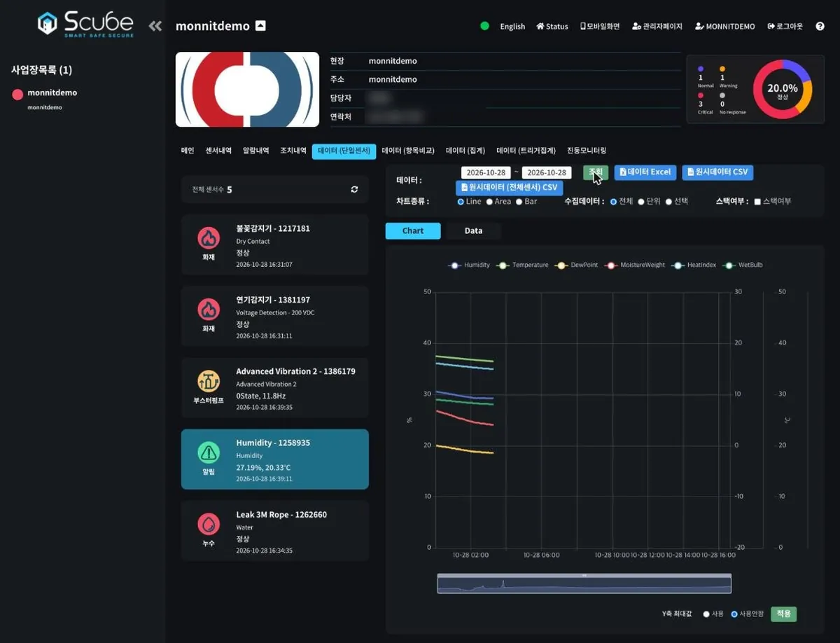840x643 pixels.
Task: Click the water drop icon of Leak sensor
Action: (x=208, y=524)
